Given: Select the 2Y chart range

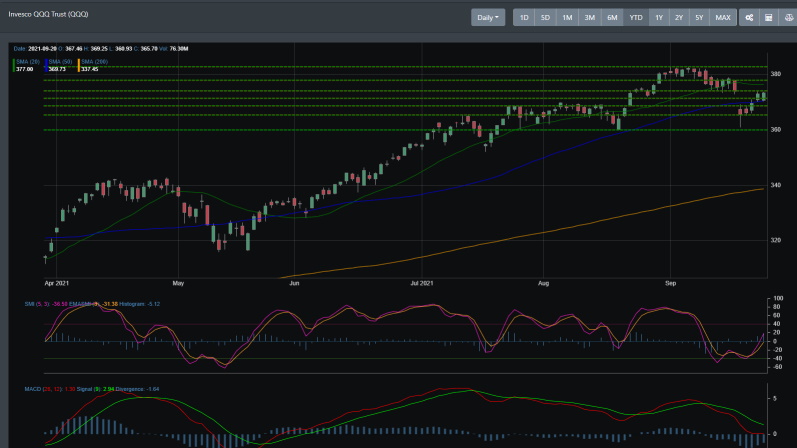Looking at the screenshot, I should [x=679, y=17].
